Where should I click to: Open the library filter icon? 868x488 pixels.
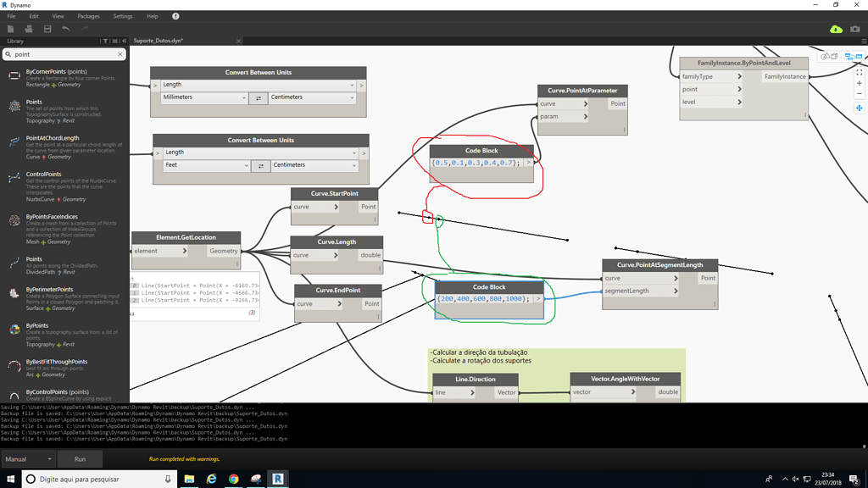105,41
